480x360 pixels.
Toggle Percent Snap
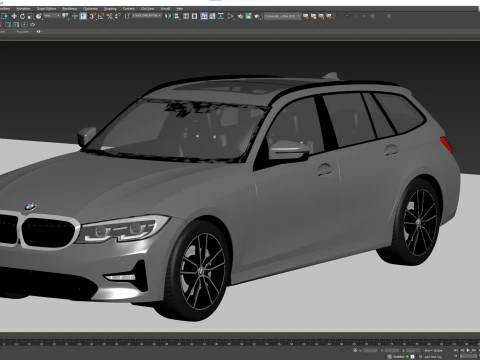click(x=110, y=16)
